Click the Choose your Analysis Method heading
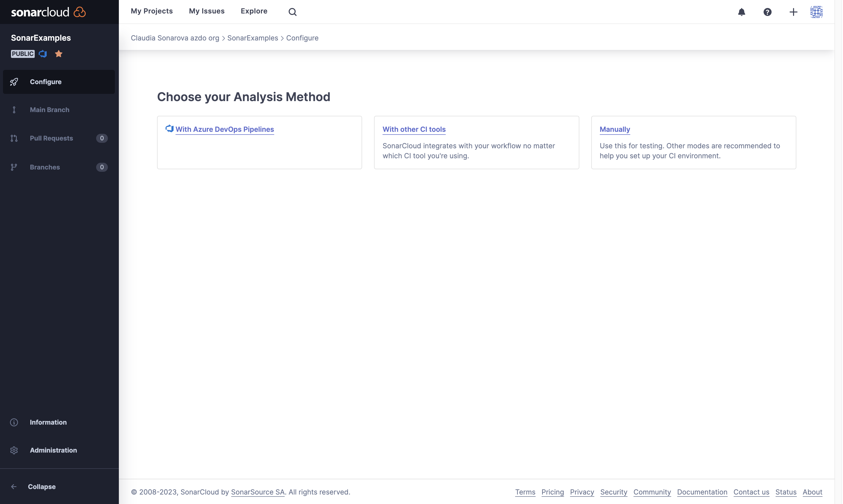The height and width of the screenshot is (504, 843). click(243, 97)
